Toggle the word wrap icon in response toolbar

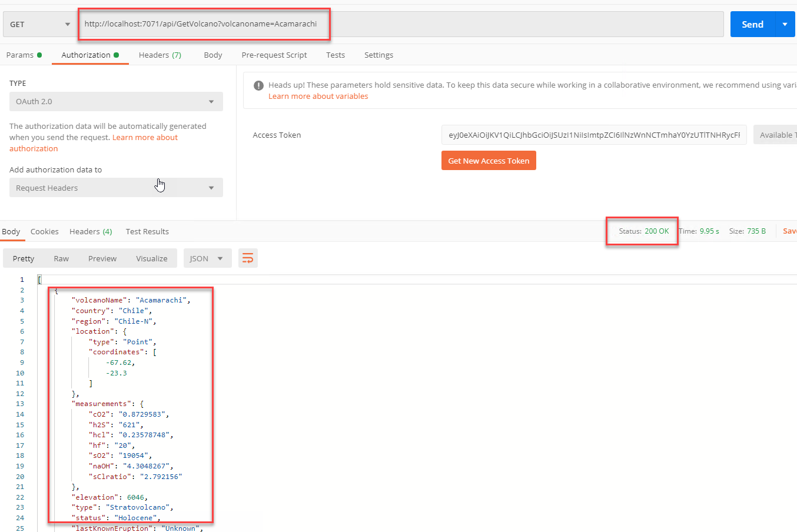(x=248, y=258)
